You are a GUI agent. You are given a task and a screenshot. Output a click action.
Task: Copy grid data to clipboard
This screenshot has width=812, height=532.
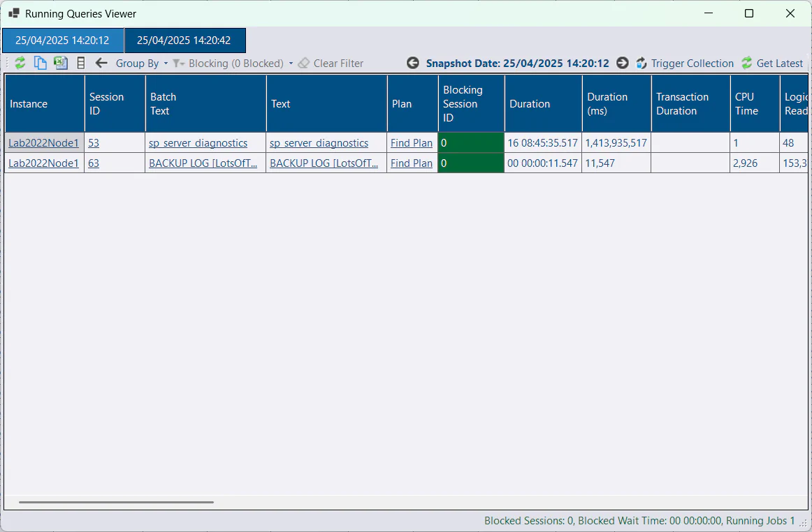coord(40,63)
